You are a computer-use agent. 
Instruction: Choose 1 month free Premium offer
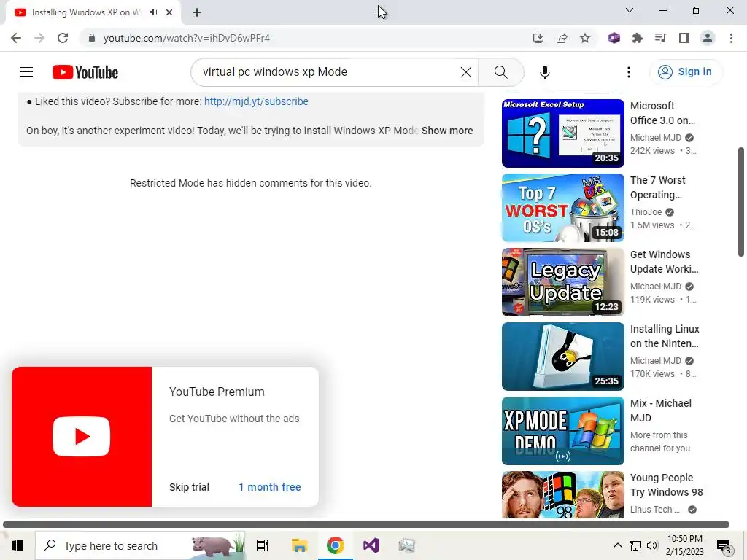270,487
